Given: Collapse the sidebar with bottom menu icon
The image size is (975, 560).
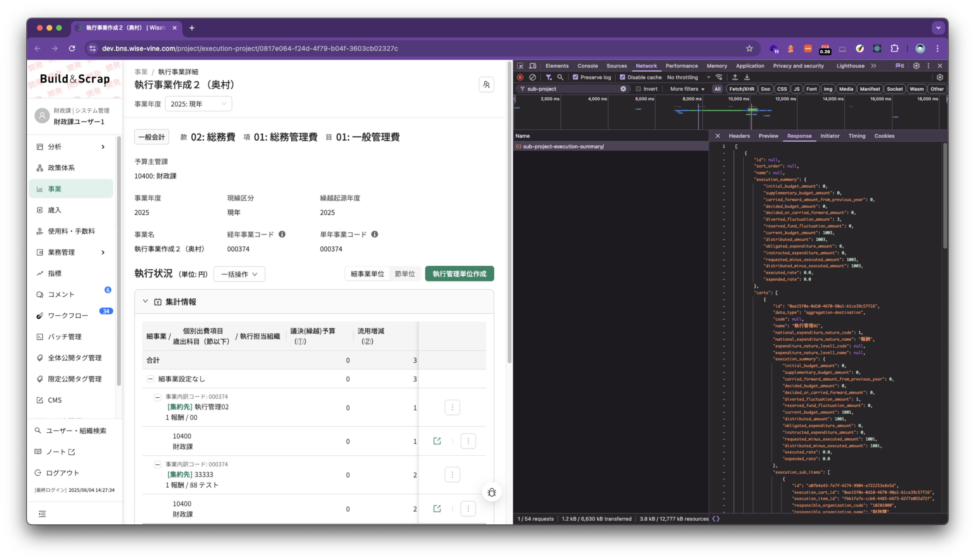Looking at the screenshot, I should click(x=42, y=514).
